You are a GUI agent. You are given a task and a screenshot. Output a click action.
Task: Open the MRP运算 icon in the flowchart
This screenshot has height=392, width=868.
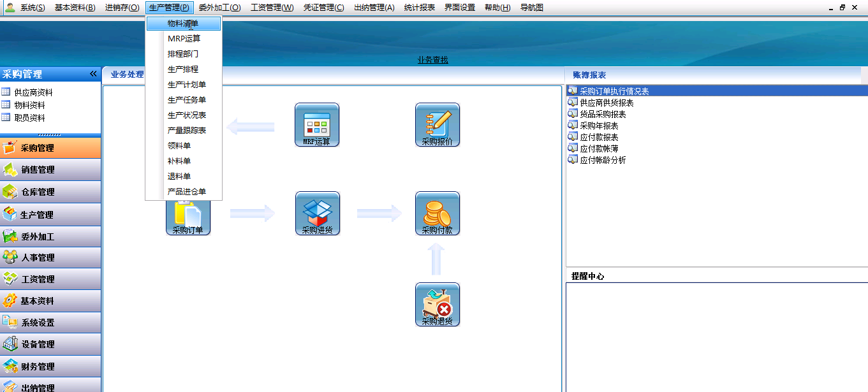(317, 124)
